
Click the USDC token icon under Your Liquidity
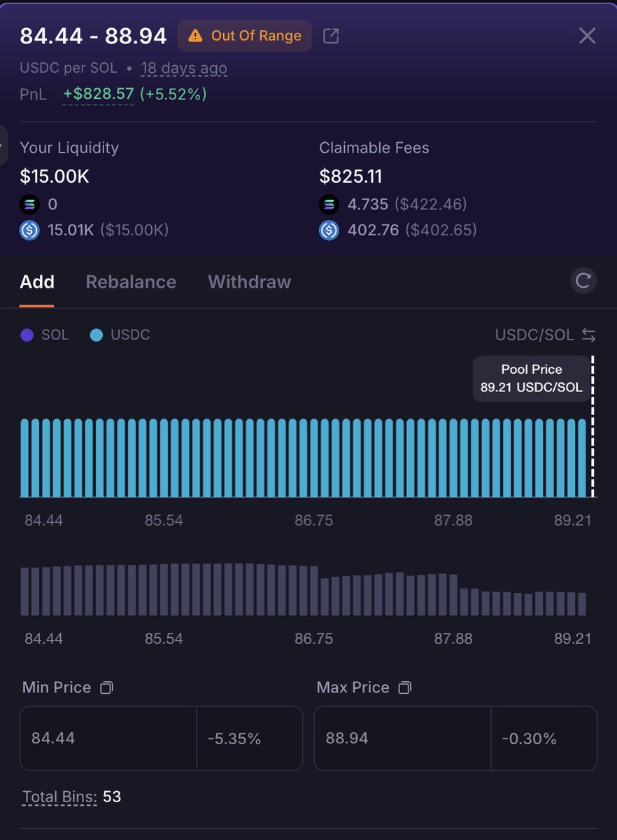tap(29, 230)
